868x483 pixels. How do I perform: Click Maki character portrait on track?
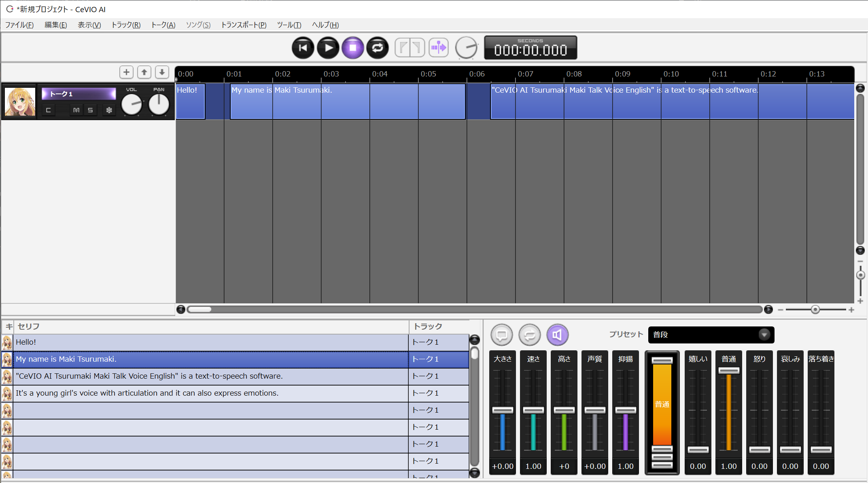[x=20, y=102]
